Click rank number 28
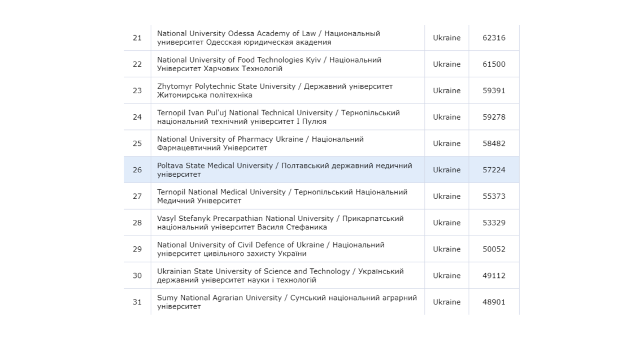The width and height of the screenshot is (644, 339). click(137, 223)
